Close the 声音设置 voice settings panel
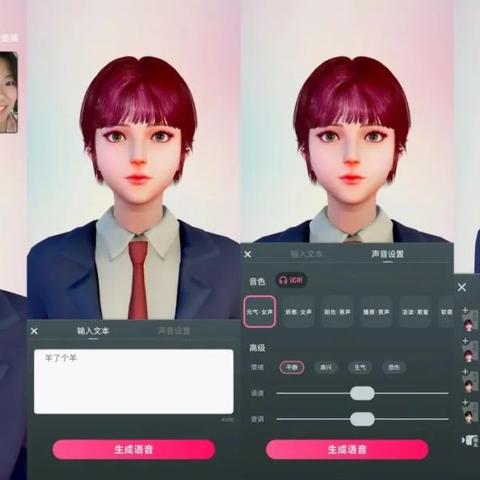480x480 pixels. 248,254
